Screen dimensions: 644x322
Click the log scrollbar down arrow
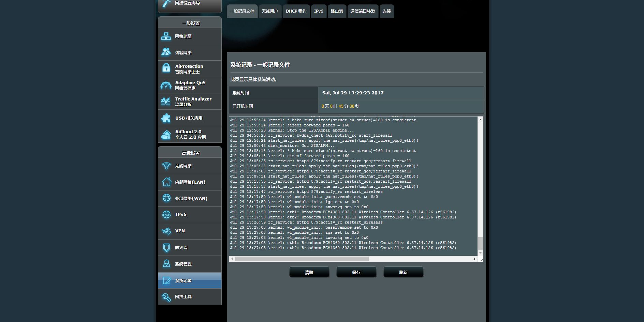click(480, 253)
